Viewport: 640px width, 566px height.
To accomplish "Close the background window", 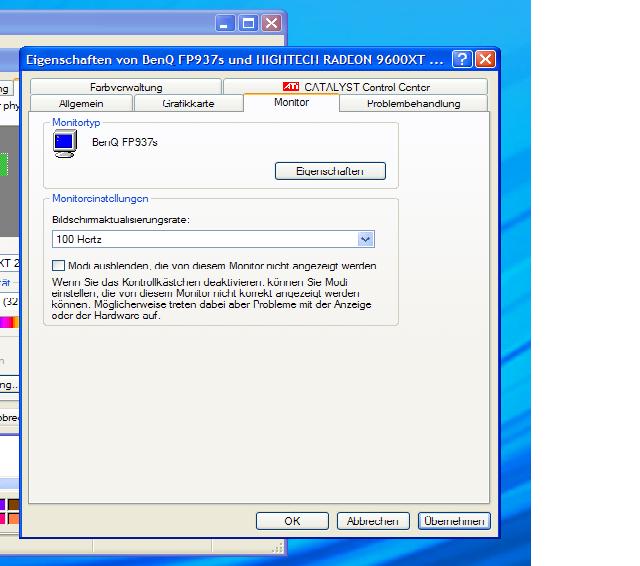I will (x=272, y=23).
